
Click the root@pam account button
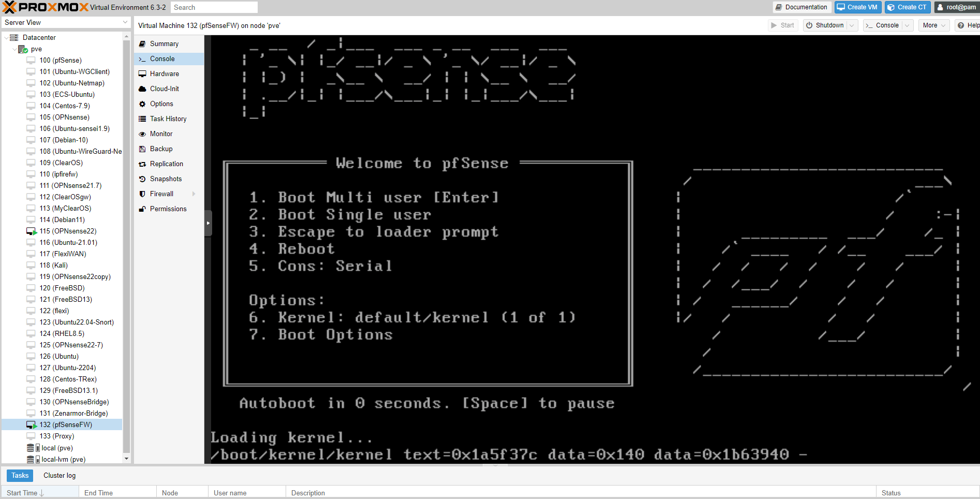pos(957,7)
